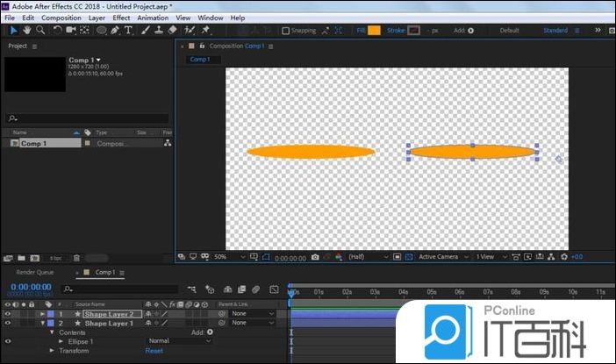Screen dimensions: 616x364
Task: Enable the Snapping checkbox
Action: pos(286,31)
